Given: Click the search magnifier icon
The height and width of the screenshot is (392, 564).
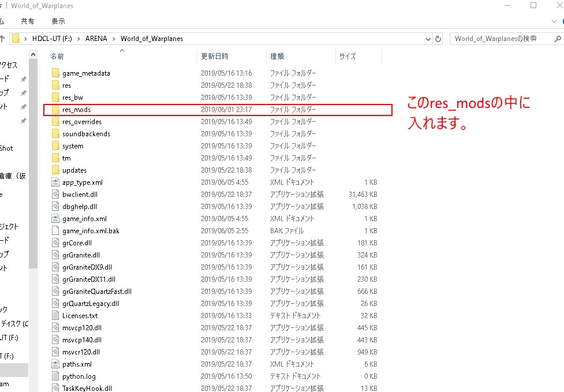Looking at the screenshot, I should pos(558,39).
